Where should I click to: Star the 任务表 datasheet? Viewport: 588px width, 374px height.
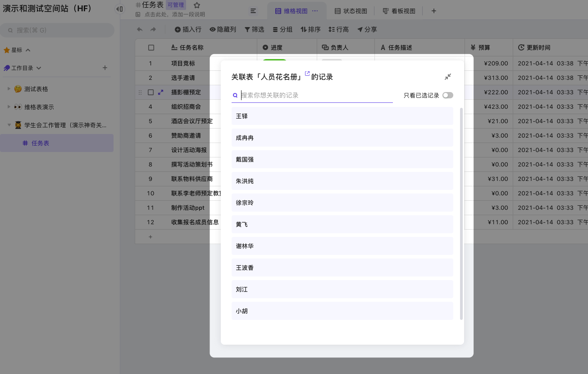(196, 5)
